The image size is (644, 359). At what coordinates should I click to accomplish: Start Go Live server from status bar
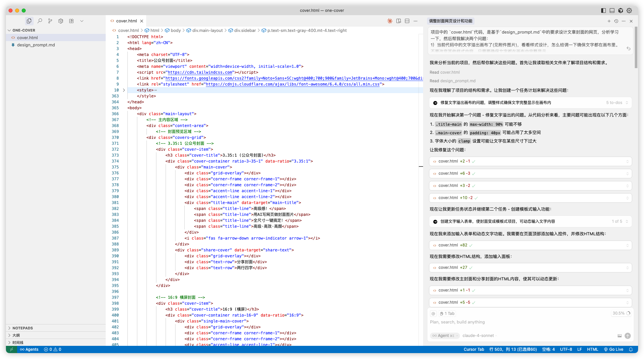[x=613, y=349]
